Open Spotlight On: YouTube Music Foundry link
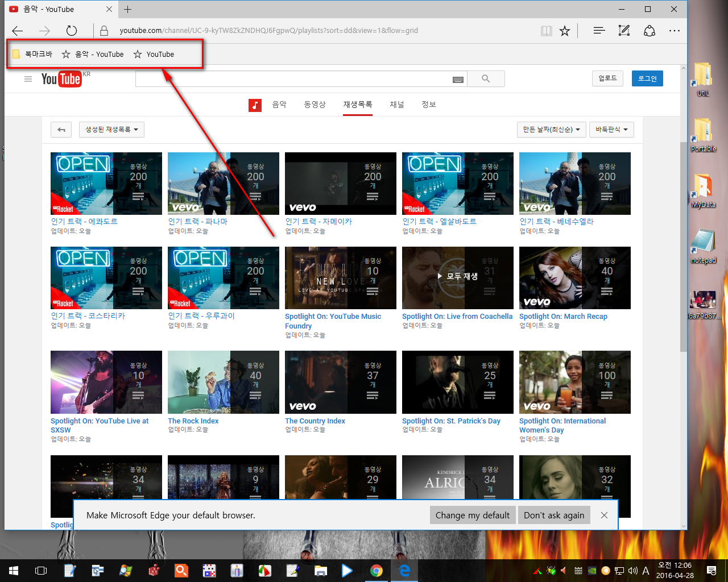728x582 pixels. coord(333,321)
